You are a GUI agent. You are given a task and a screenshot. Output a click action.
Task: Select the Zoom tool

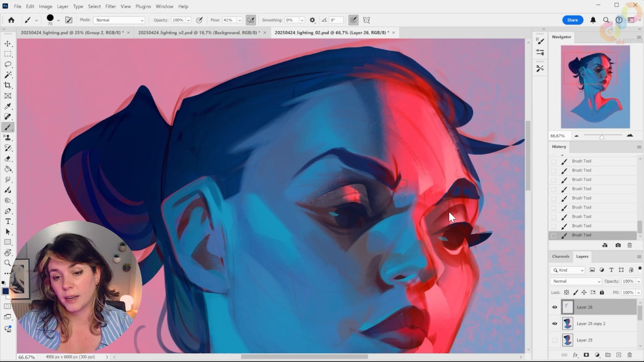click(8, 263)
